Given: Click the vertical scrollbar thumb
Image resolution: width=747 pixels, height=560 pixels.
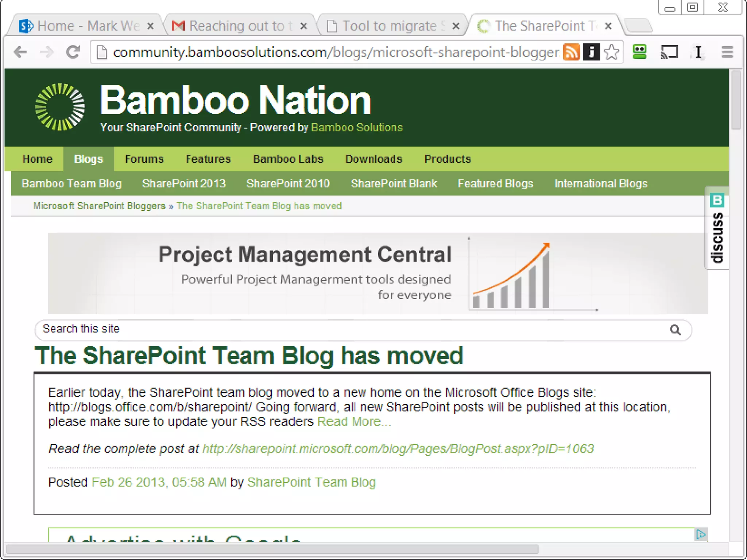Looking at the screenshot, I should tap(736, 100).
